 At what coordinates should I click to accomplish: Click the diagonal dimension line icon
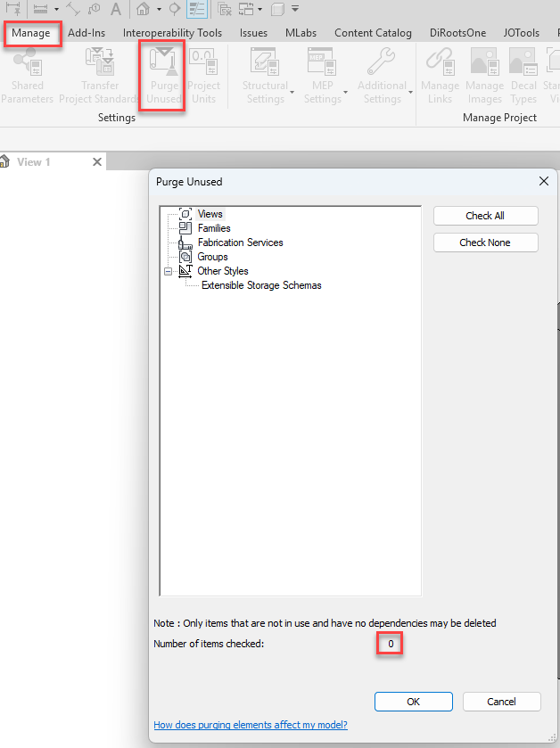[x=72, y=9]
